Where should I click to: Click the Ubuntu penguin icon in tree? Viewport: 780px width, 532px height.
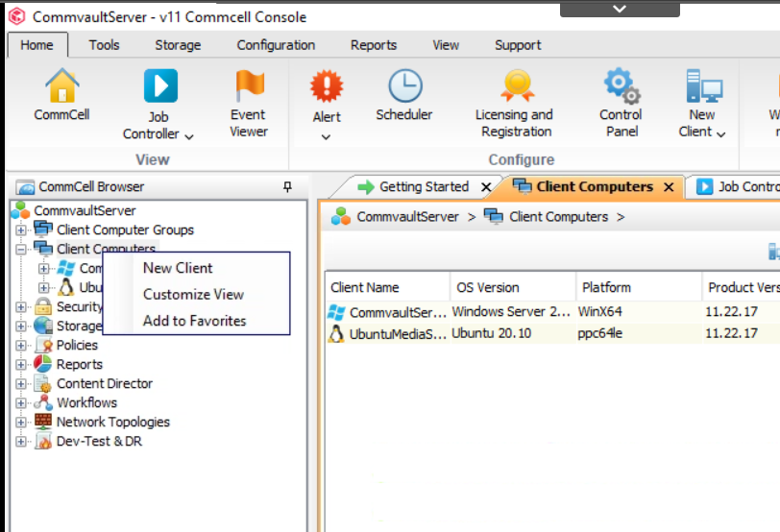[x=65, y=287]
